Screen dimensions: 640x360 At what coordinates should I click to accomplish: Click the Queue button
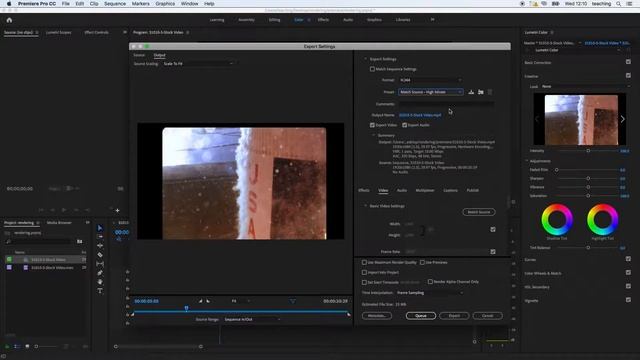pos(421,316)
